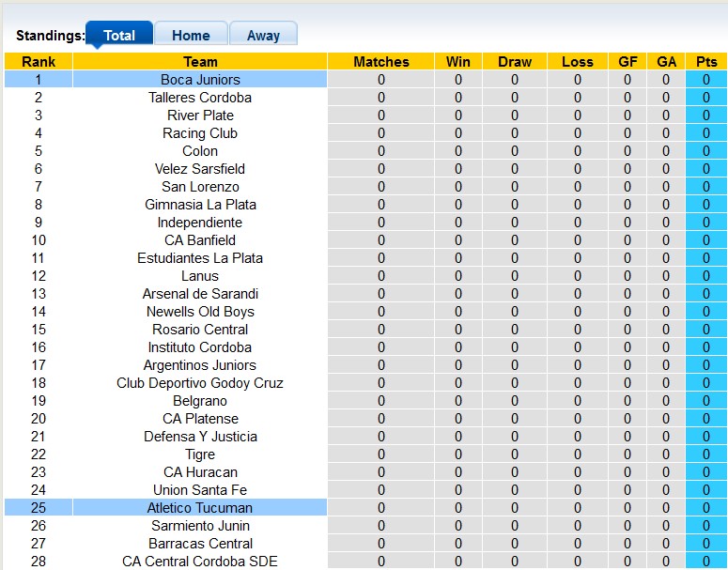The height and width of the screenshot is (570, 728).
Task: Click the Matches column header
Action: [x=381, y=62]
